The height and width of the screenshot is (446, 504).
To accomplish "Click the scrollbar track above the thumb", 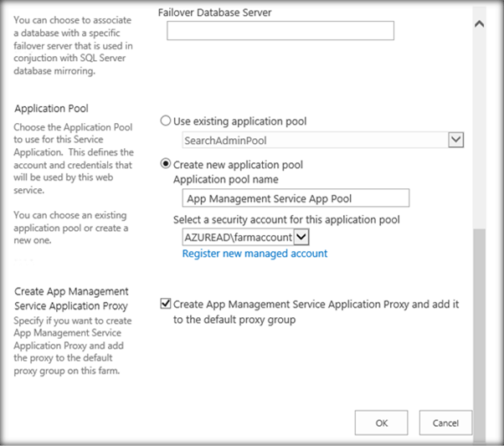I will pyautogui.click(x=479, y=126).
